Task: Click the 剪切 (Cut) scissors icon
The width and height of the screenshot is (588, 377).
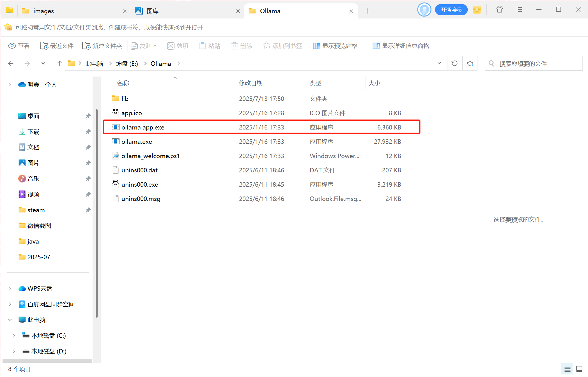Action: [x=171, y=46]
